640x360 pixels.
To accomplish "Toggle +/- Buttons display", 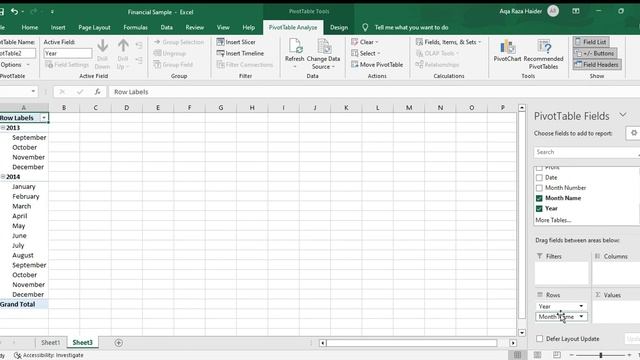I will (595, 53).
